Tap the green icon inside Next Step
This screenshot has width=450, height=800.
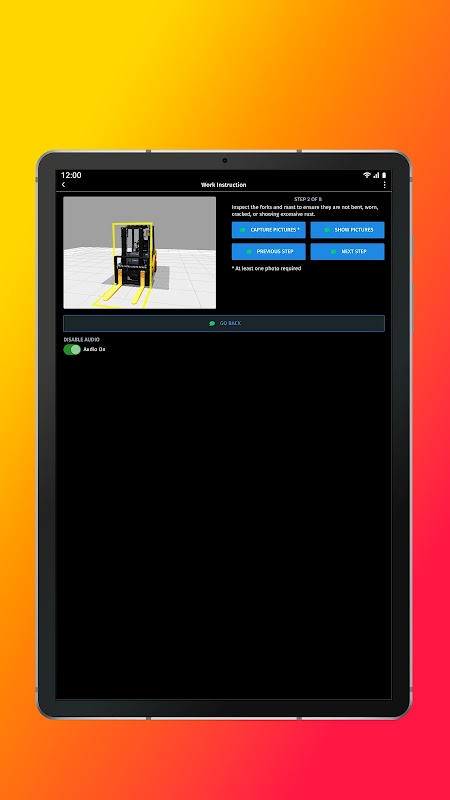334,252
